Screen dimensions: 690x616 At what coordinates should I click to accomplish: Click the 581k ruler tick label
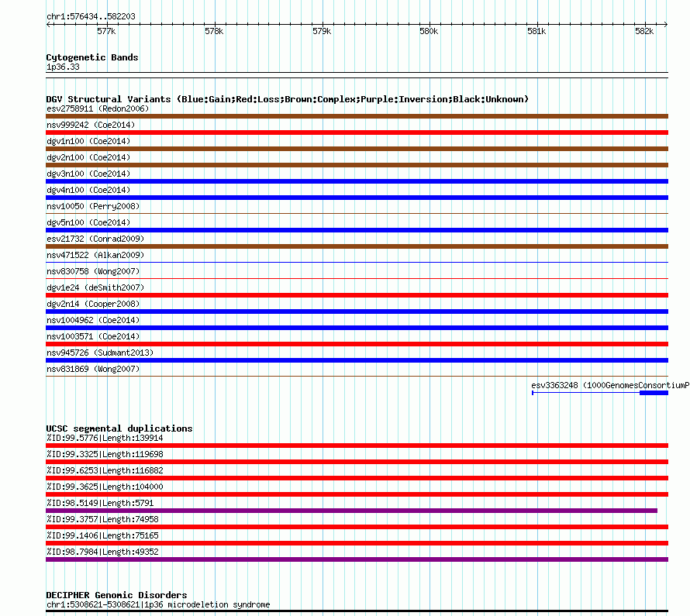[536, 31]
